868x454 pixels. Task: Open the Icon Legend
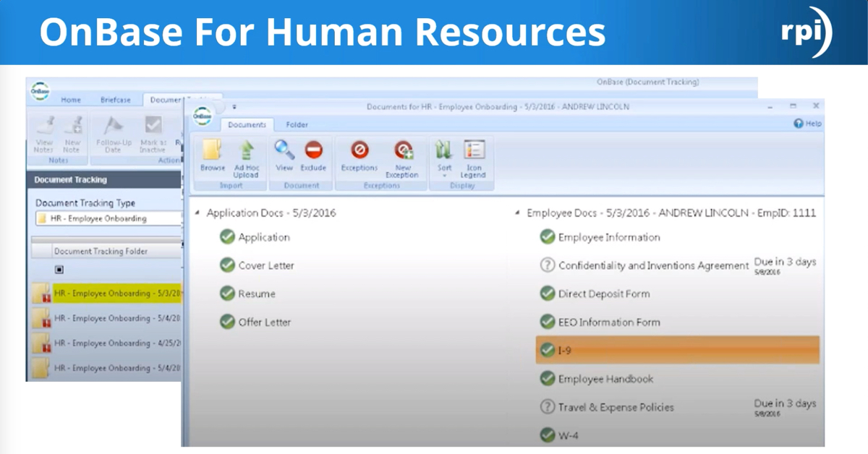coord(474,155)
